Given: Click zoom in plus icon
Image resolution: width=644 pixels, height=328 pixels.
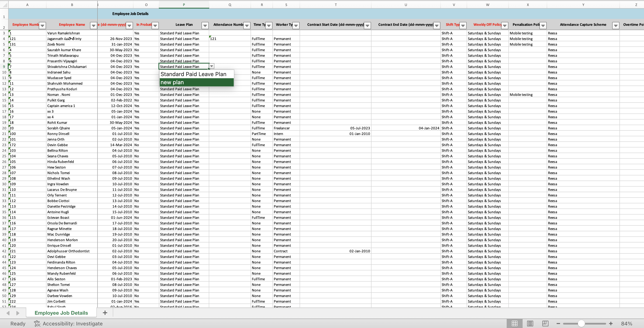Looking at the screenshot, I should [x=611, y=323].
